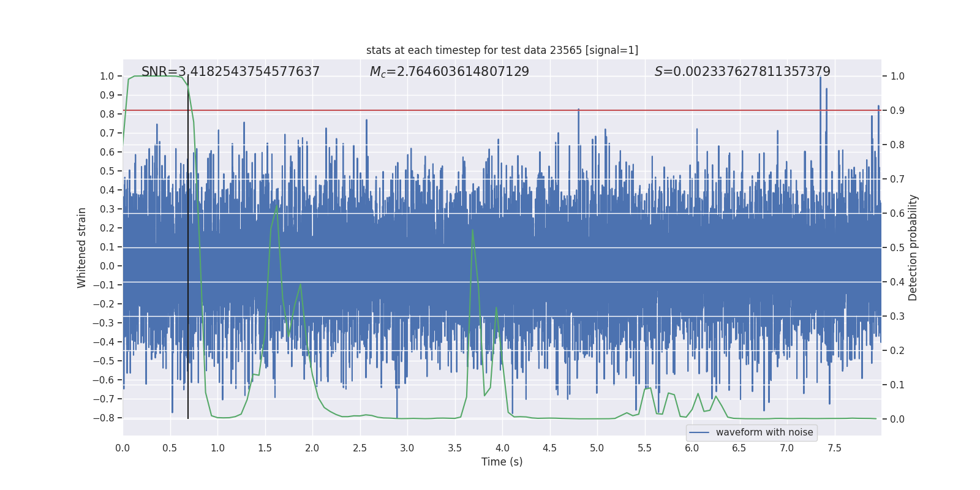
Task: Click the Mc=2.764603614807129 annotation
Action: point(450,72)
